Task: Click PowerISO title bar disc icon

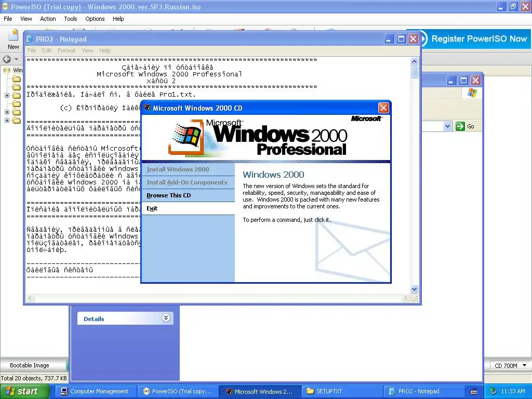Action: coord(5,6)
